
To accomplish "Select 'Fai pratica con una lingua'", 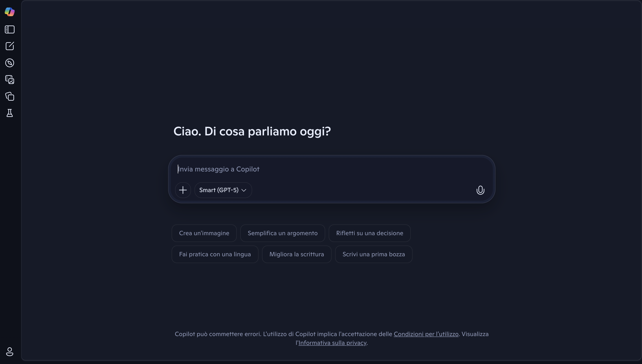I will click(x=215, y=254).
